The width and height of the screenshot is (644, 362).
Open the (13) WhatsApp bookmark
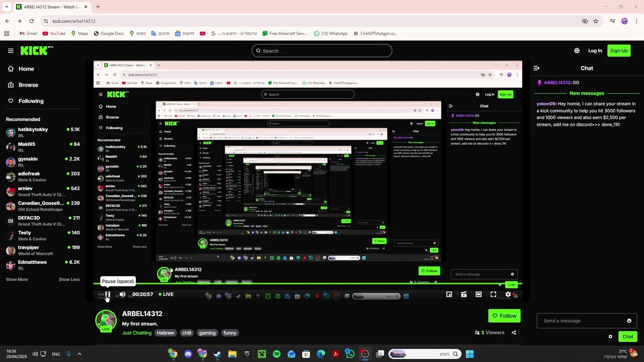coord(331,34)
